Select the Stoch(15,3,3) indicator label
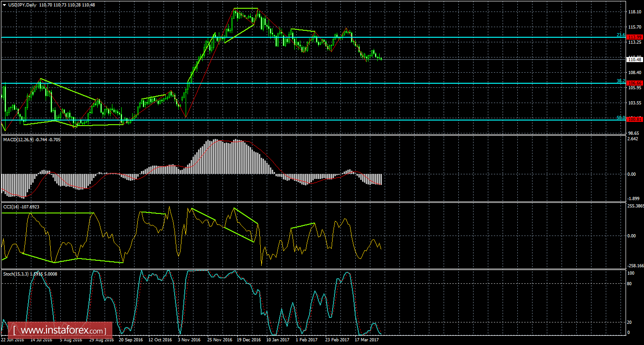 16,274
